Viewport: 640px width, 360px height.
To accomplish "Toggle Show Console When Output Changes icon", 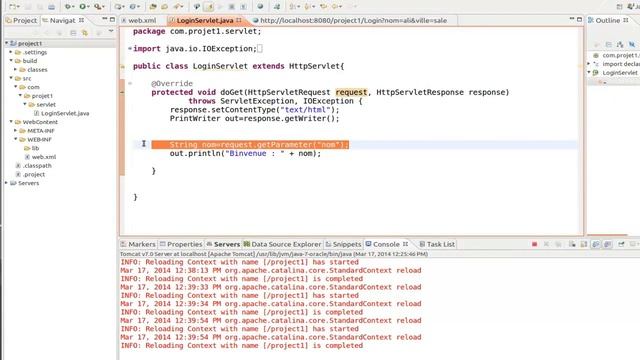I will pos(596,244).
